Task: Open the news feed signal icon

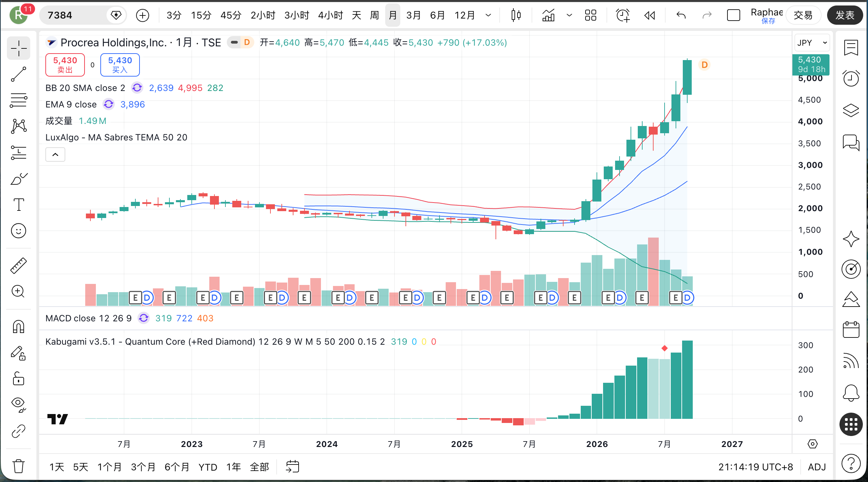Action: pyautogui.click(x=851, y=360)
